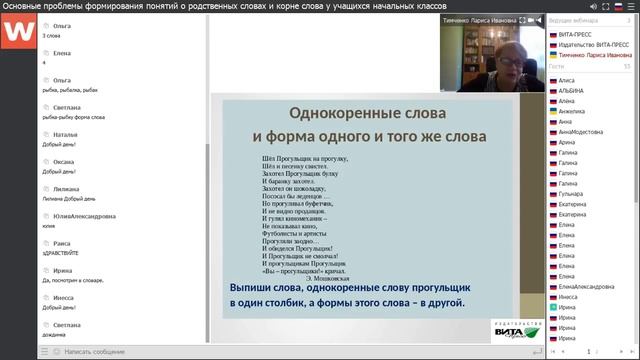Click message icon beside Раиса in chat
Image resolution: width=640 pixels, height=360 pixels.
[x=46, y=243]
